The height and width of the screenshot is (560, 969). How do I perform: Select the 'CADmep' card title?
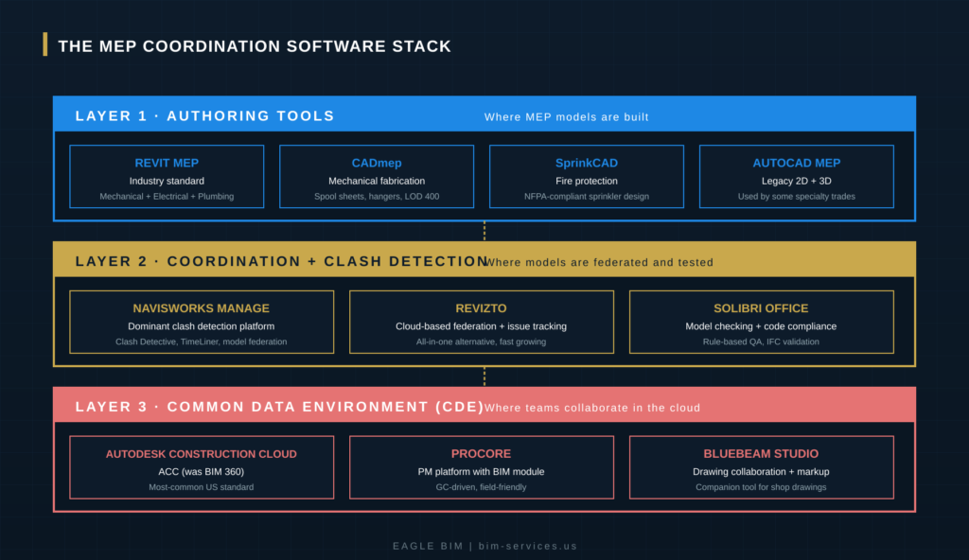377,164
